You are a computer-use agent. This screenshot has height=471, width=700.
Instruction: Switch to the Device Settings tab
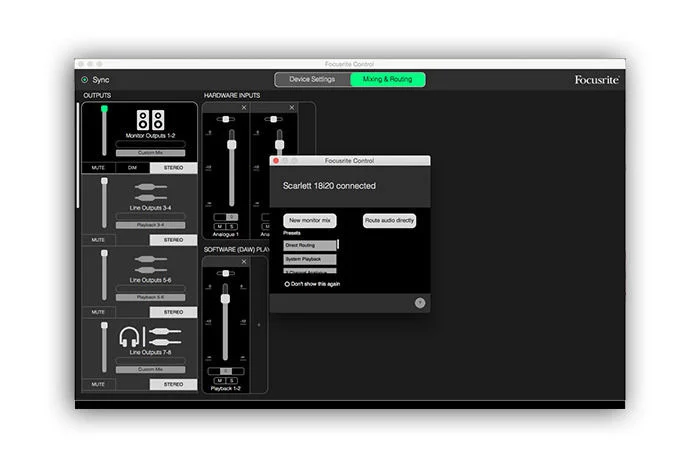point(312,79)
